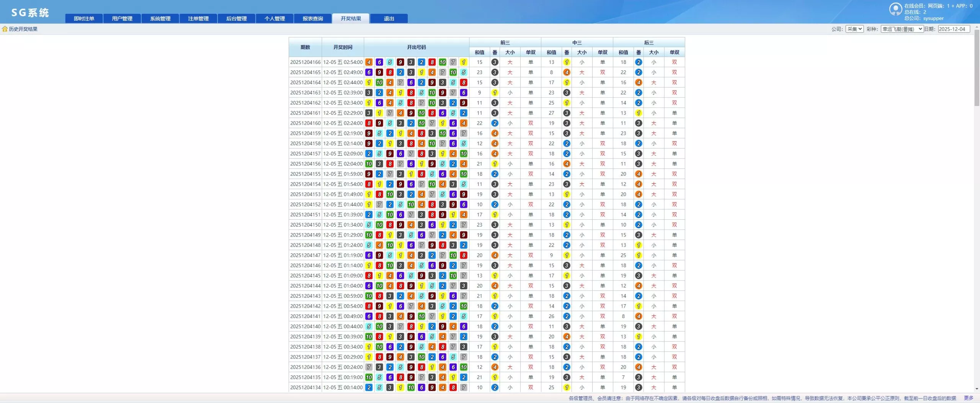Click the 更多 link in footer
The height and width of the screenshot is (403, 980).
(969, 398)
